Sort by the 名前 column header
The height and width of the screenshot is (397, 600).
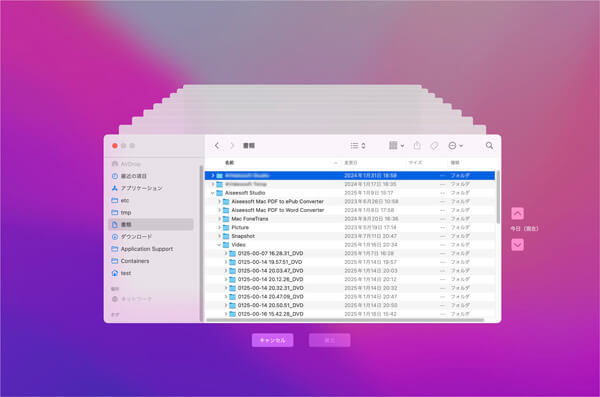pyautogui.click(x=229, y=163)
